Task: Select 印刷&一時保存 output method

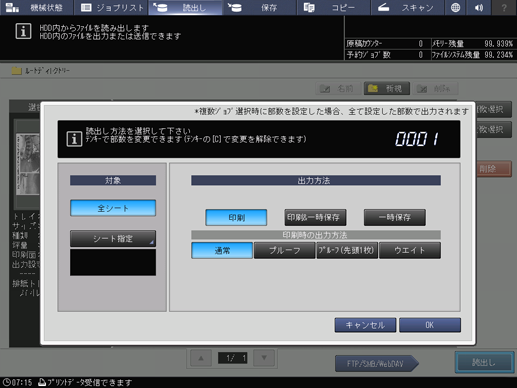Action: click(x=315, y=218)
